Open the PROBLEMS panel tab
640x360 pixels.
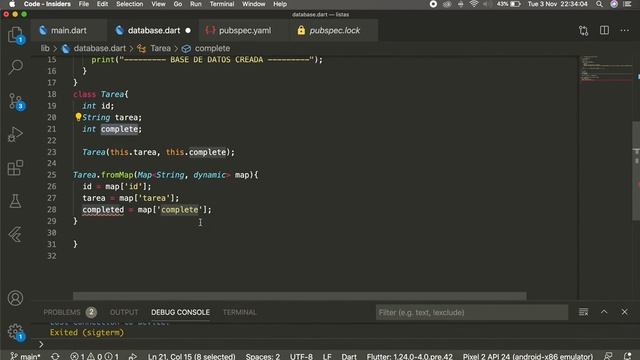point(70,312)
